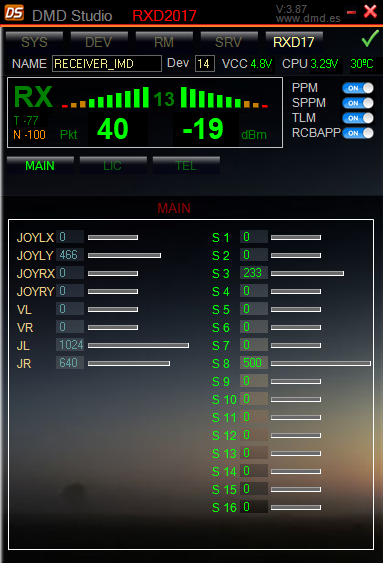This screenshot has width=383, height=563.
Task: Click the red minimize dash icon
Action: pos(351,13)
